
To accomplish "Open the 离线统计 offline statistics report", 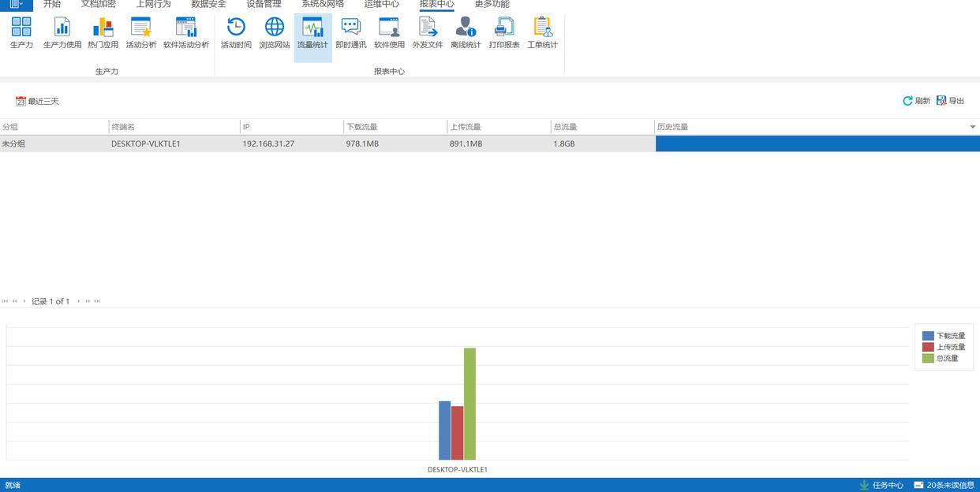I will coord(466,33).
